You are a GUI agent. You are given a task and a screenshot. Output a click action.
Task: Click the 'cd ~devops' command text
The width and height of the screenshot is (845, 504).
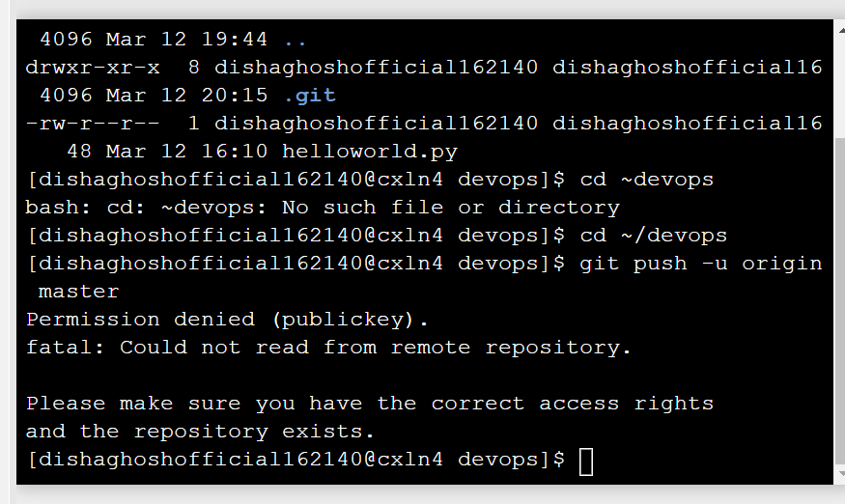[x=647, y=180]
